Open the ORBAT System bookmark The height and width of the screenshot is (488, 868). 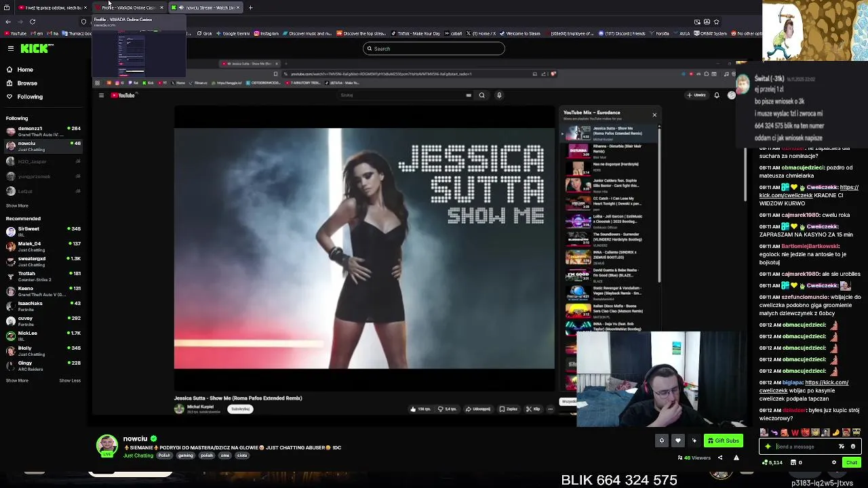711,33
